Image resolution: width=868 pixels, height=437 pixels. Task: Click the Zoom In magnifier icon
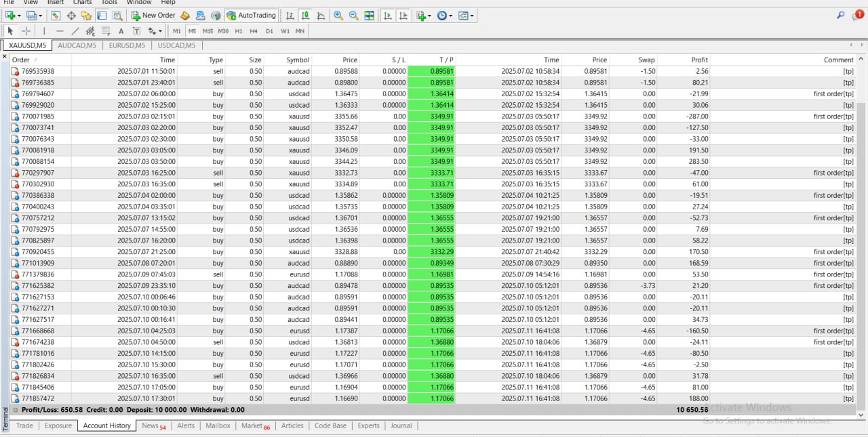pyautogui.click(x=338, y=15)
